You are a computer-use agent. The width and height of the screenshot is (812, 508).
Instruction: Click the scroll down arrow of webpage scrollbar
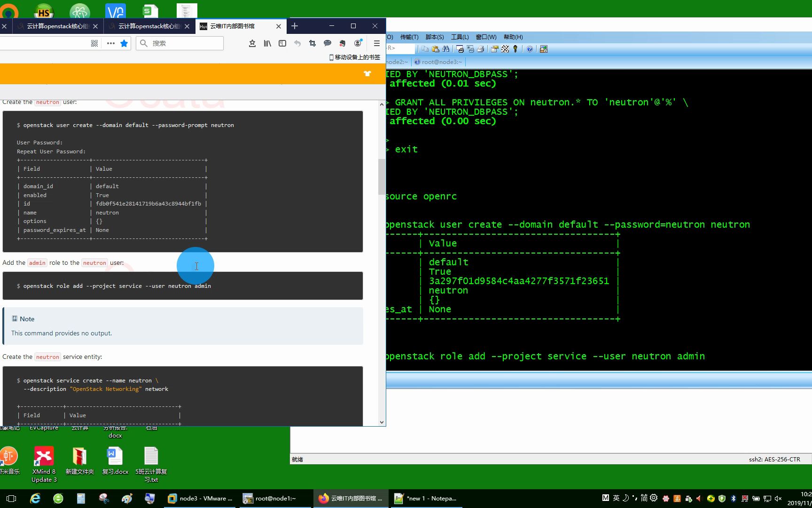[382, 422]
